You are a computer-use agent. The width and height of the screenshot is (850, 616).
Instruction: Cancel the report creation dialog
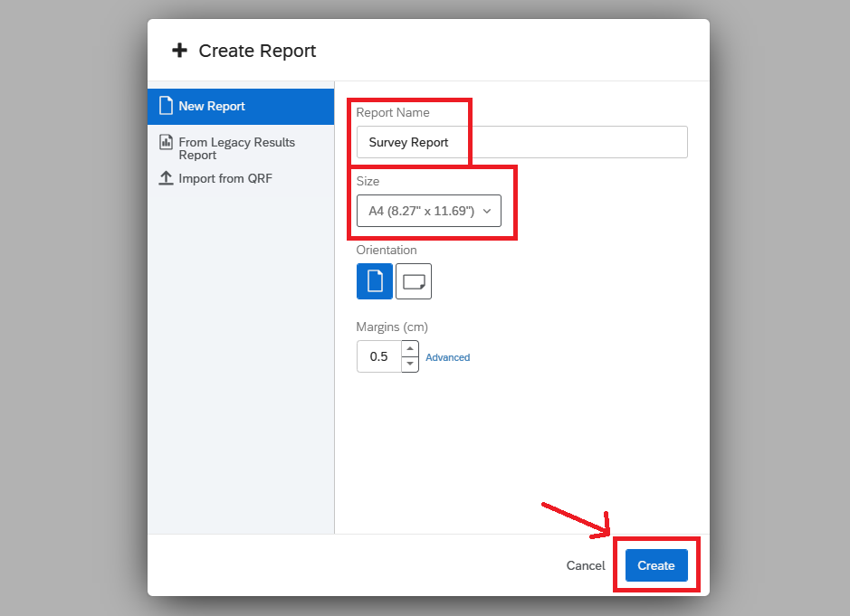click(x=586, y=565)
